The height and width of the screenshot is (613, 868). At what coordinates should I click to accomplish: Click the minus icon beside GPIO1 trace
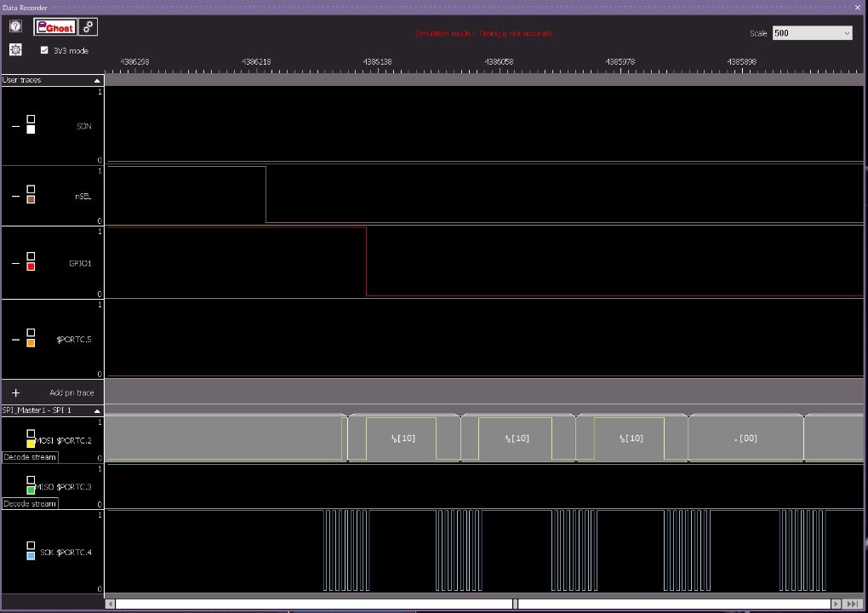(x=15, y=263)
